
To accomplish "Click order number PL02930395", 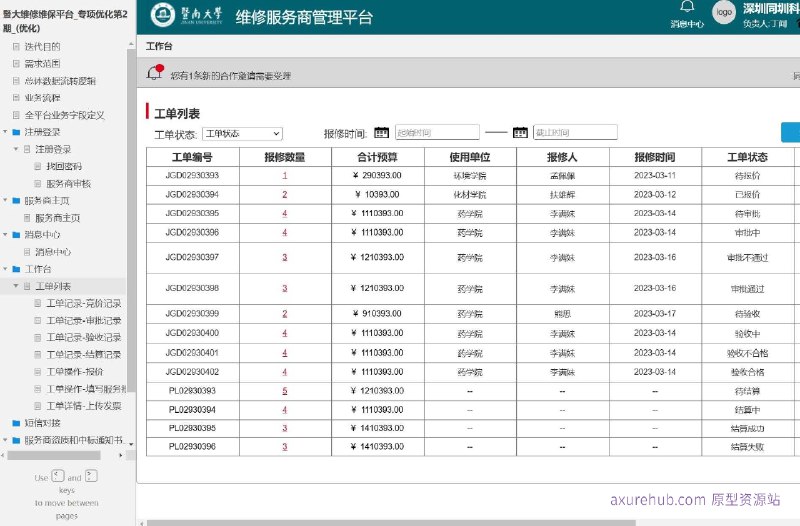I will (192, 429).
